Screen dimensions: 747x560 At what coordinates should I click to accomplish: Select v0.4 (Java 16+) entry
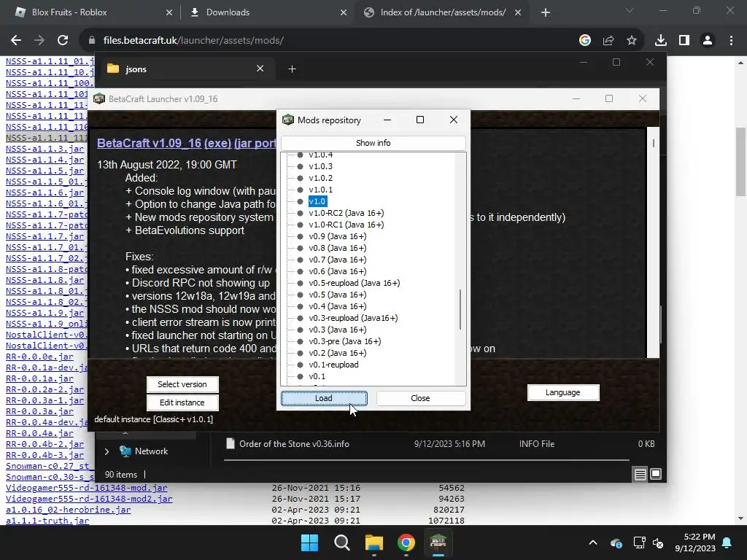pyautogui.click(x=338, y=306)
